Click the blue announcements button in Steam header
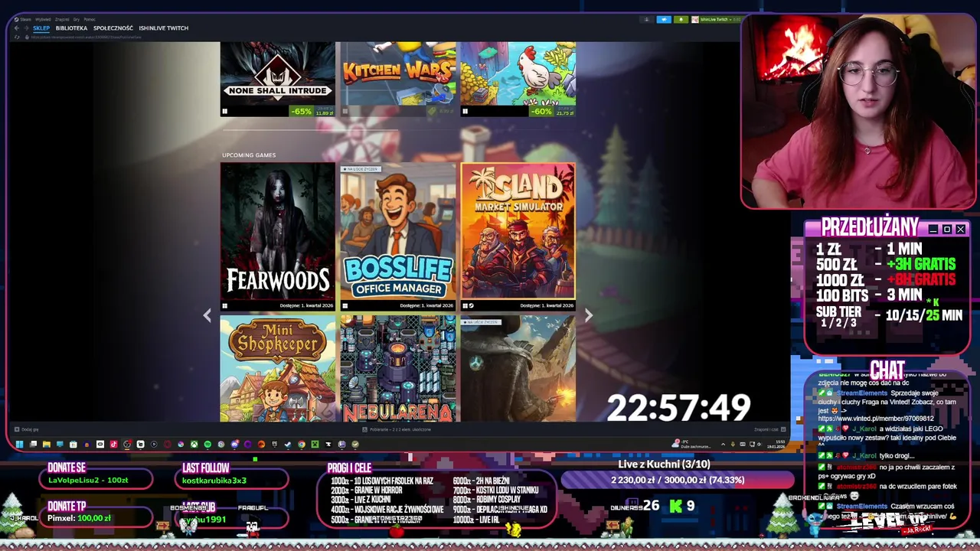Screen dimensions: 980x551 pyautogui.click(x=665, y=20)
